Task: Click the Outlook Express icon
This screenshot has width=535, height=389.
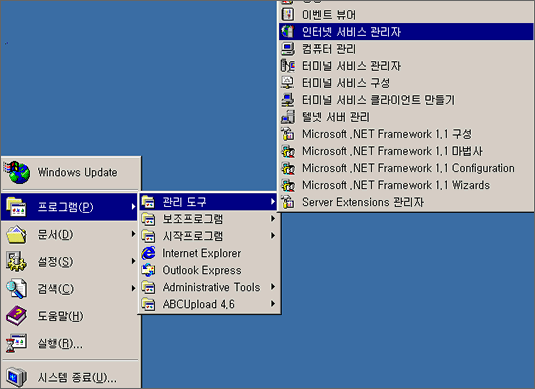Action: tap(148, 270)
